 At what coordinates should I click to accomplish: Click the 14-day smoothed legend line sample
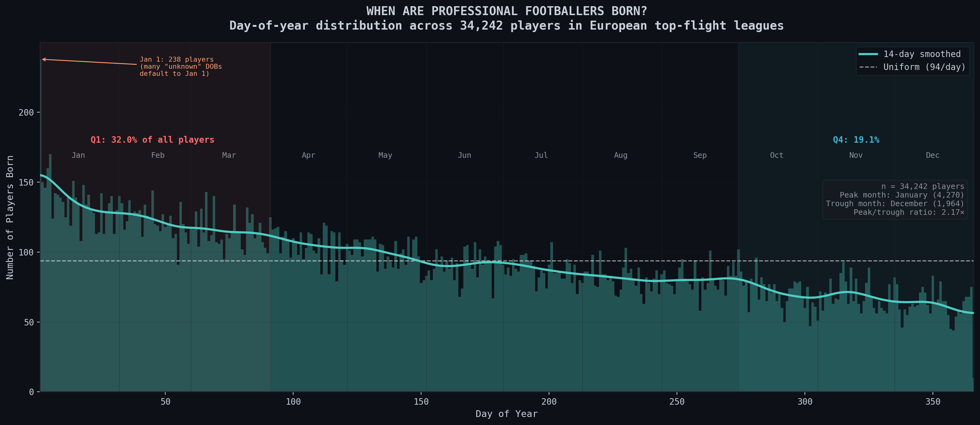pyautogui.click(x=868, y=55)
